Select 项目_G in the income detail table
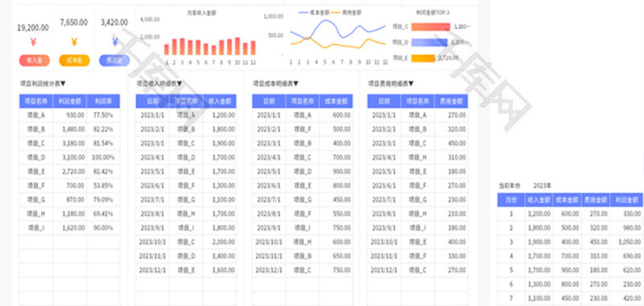644x306 pixels. click(x=186, y=200)
